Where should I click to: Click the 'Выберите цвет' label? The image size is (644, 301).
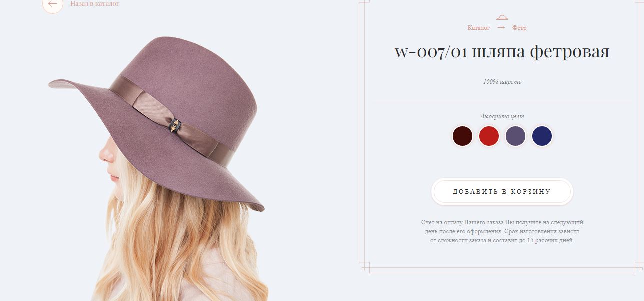tap(502, 116)
